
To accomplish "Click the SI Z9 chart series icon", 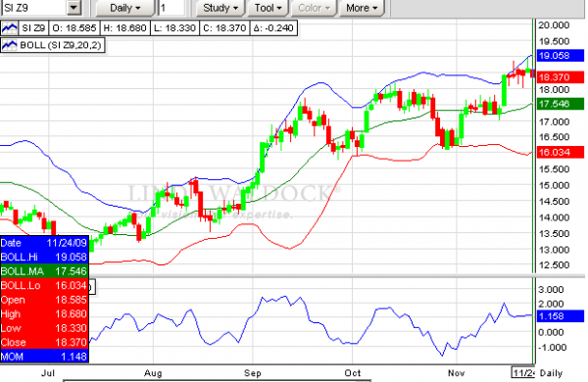I will pos(10,28).
